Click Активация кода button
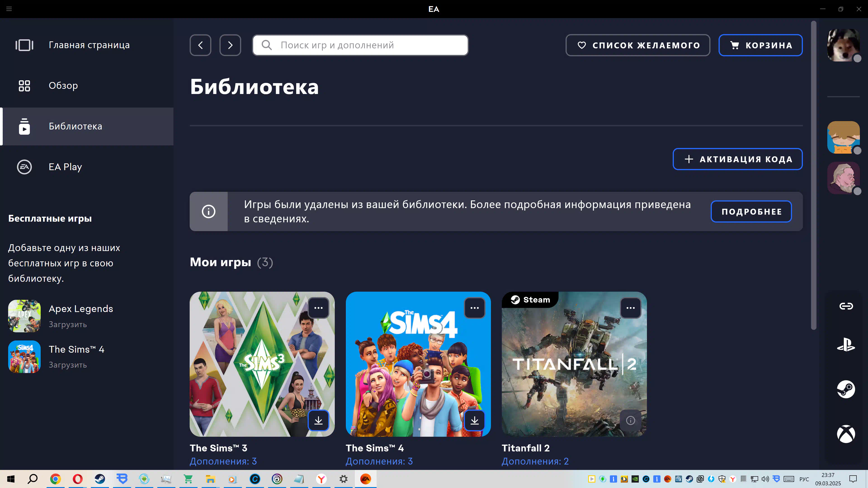Screen dimensions: 868x488 click(738, 159)
